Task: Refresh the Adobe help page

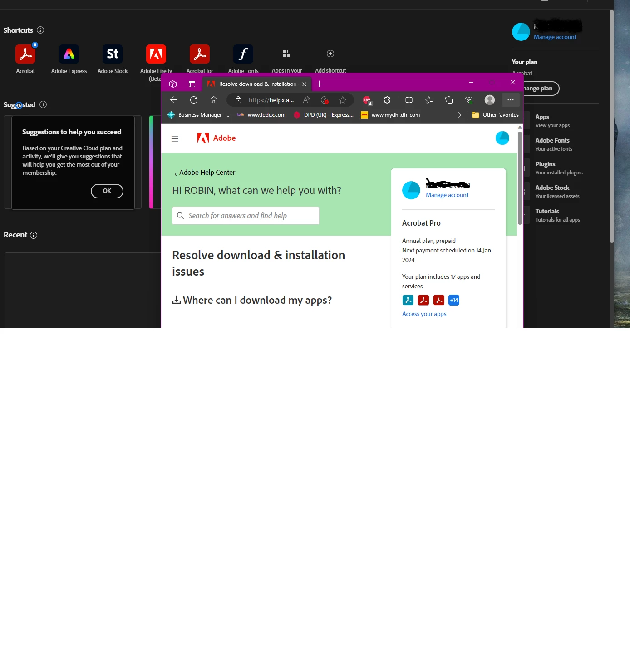Action: coord(194,100)
